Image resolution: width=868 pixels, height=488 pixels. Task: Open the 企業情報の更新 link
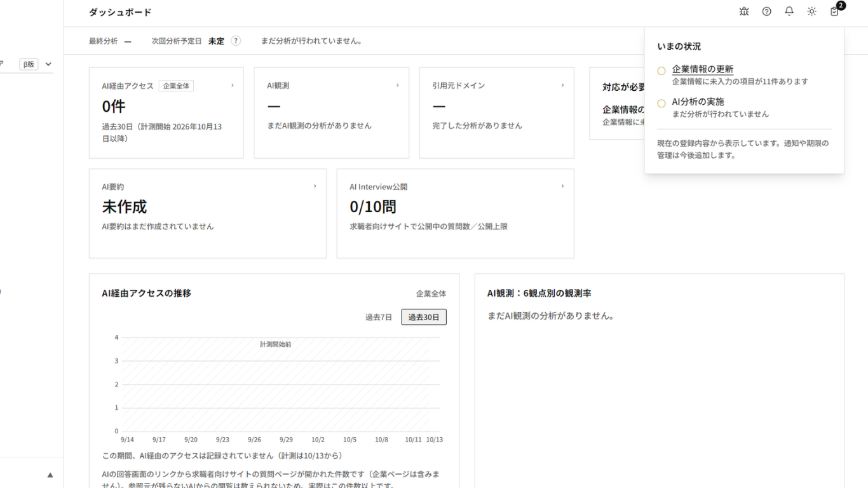click(x=703, y=69)
